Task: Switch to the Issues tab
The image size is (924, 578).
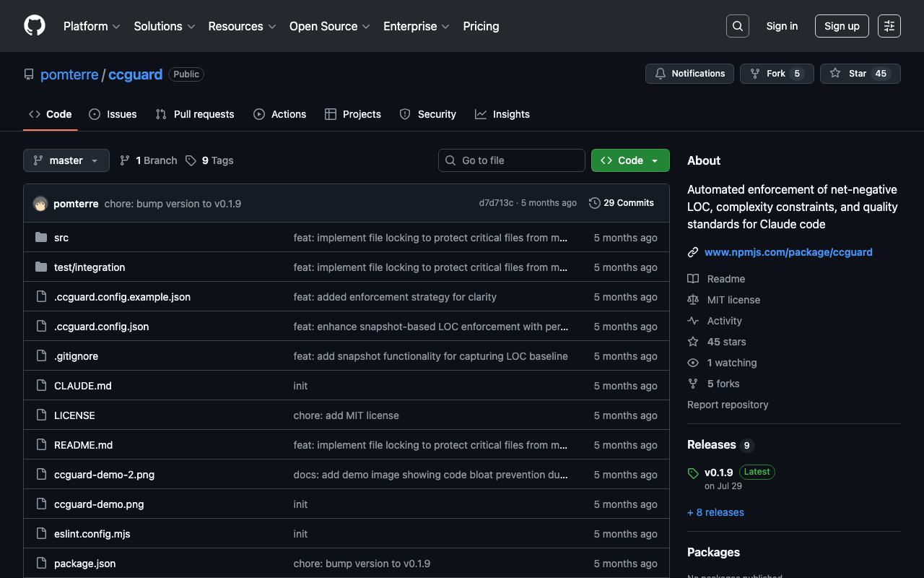Action: click(113, 114)
